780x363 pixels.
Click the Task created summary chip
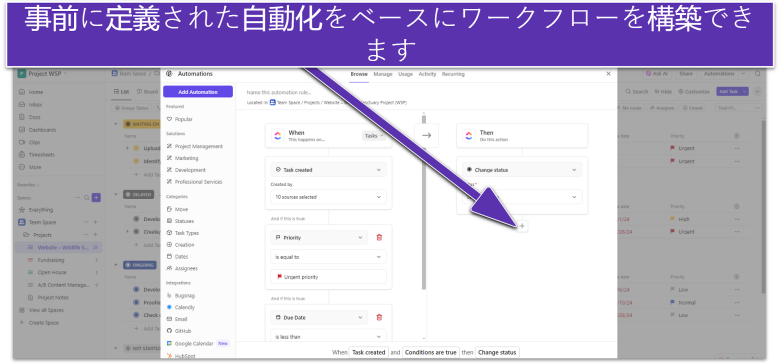[x=369, y=352]
